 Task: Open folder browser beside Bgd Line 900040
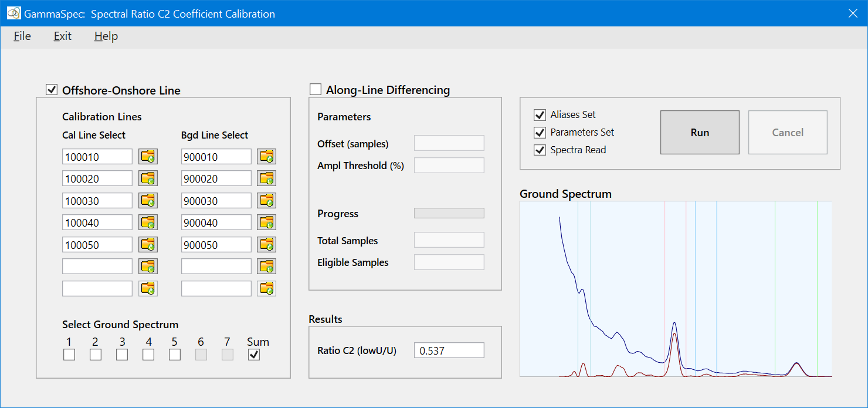click(x=267, y=222)
